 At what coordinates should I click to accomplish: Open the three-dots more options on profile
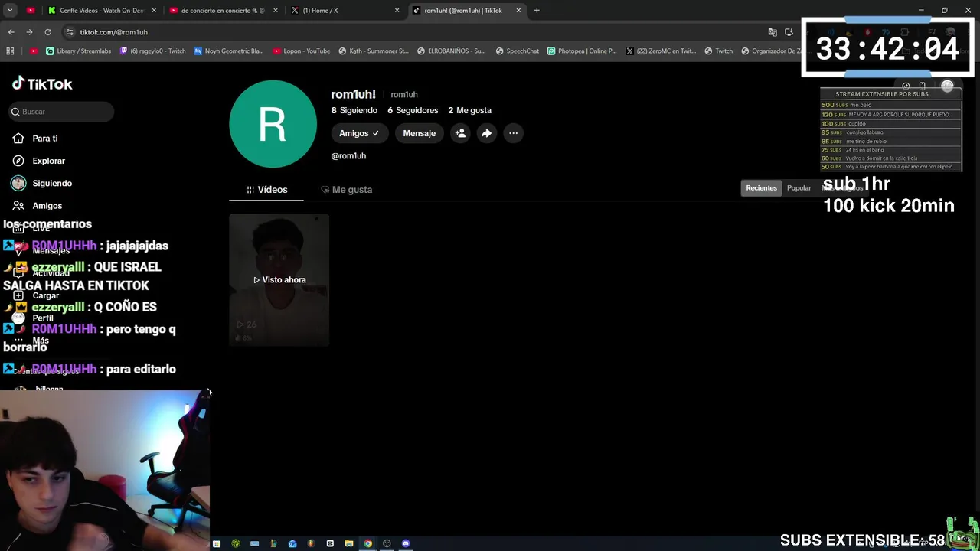click(x=513, y=133)
